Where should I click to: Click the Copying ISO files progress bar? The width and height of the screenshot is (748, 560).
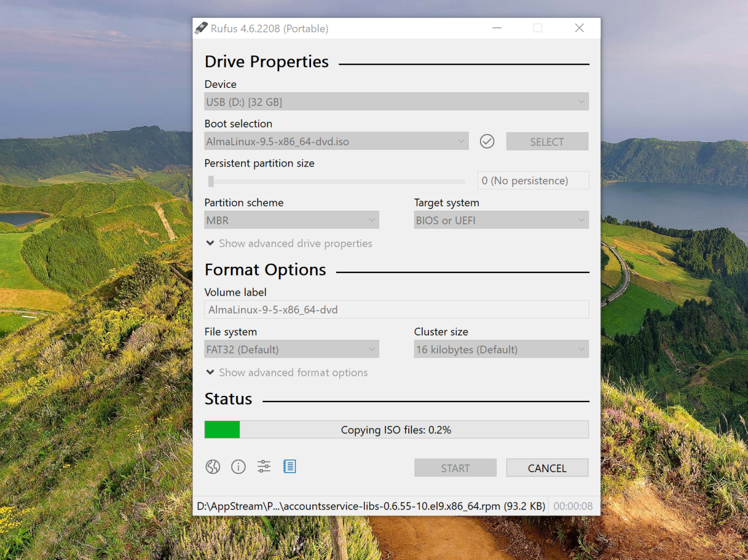[396, 430]
